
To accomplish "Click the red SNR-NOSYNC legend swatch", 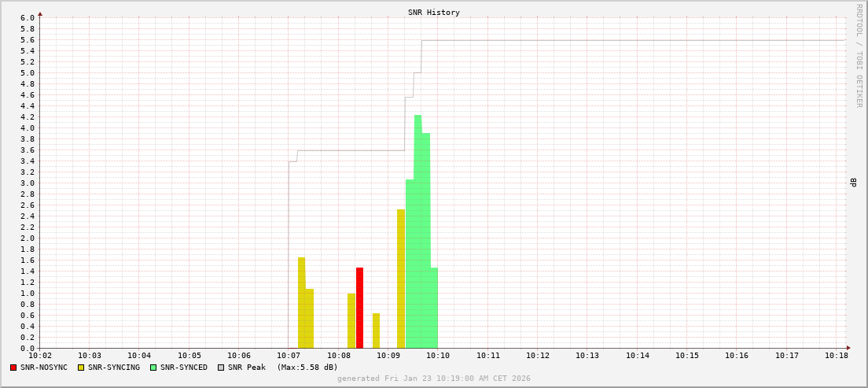I will (13, 368).
